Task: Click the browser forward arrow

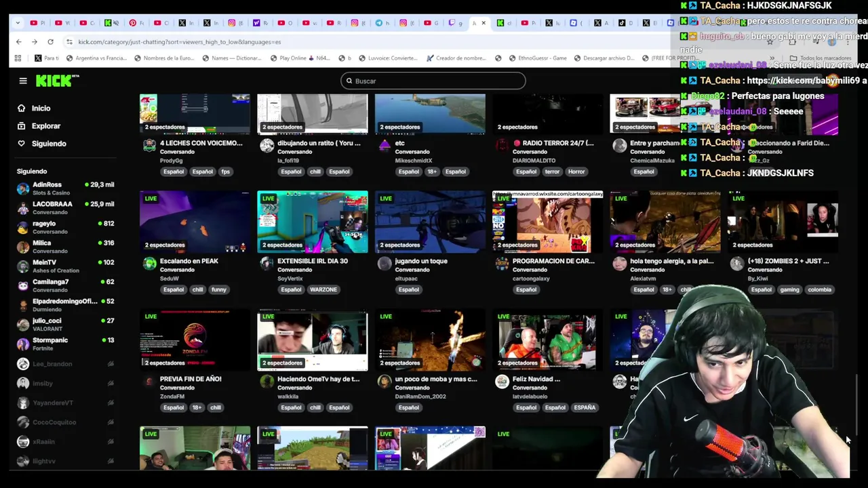Action: click(x=34, y=41)
